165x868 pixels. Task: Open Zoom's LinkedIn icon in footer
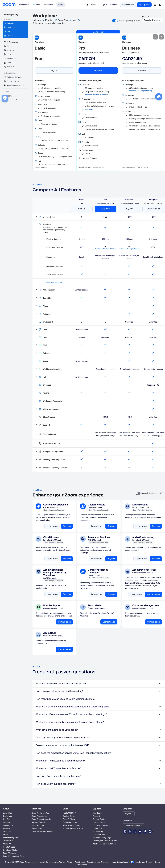(x=130, y=831)
